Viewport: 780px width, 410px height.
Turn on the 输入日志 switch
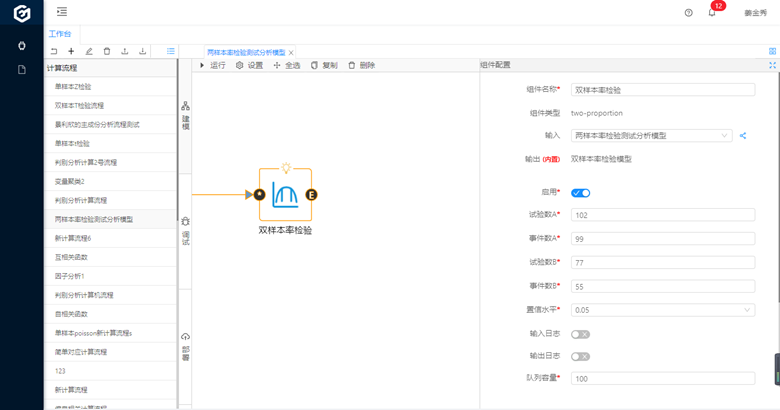coord(580,334)
